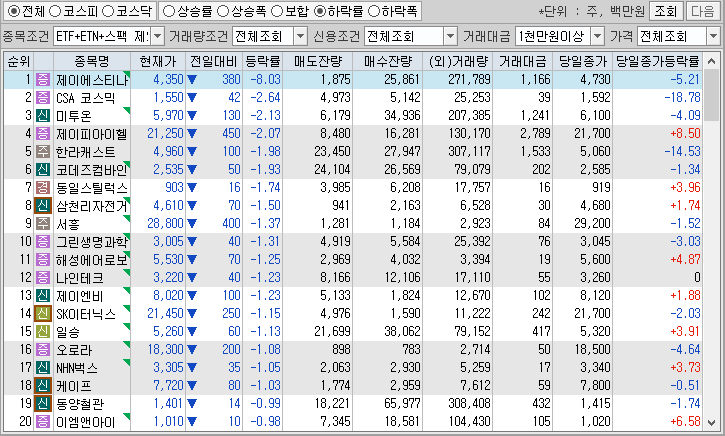Click the down arrow beside 미투온 price 5,970

(192, 116)
